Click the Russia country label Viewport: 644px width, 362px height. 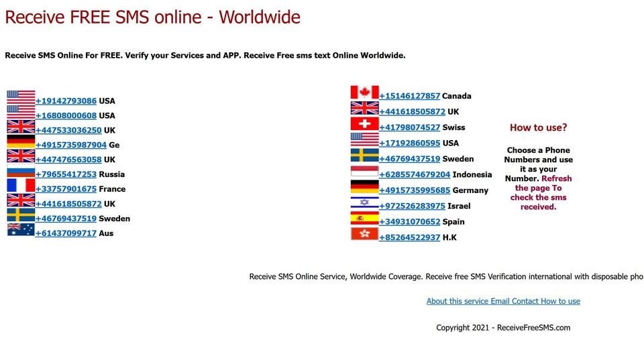click(112, 174)
